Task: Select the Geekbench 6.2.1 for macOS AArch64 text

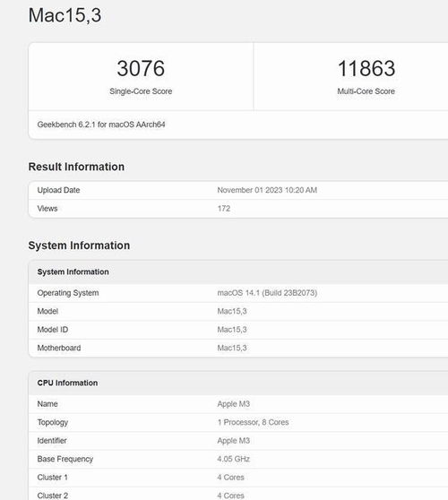Action: [101, 125]
